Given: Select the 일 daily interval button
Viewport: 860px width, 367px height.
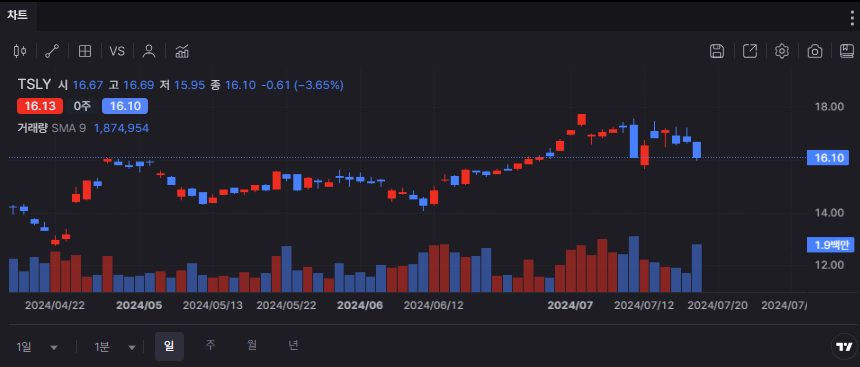Looking at the screenshot, I should [x=169, y=346].
